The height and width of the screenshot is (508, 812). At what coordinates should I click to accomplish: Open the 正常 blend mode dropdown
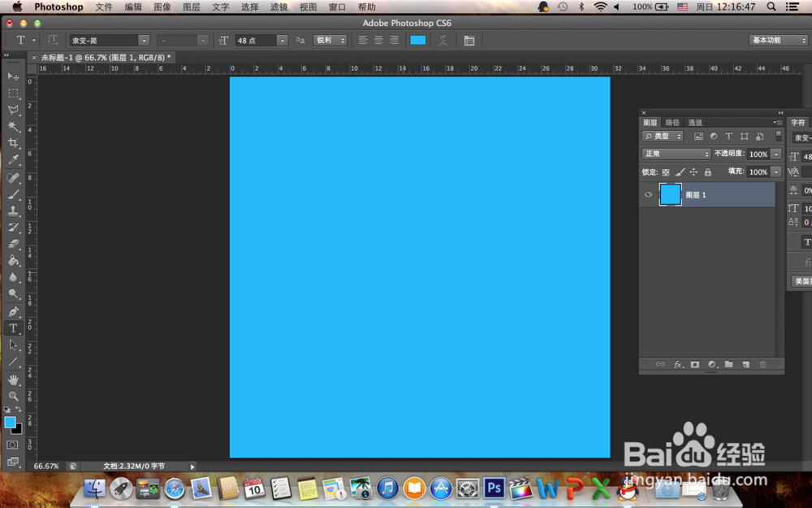click(x=676, y=154)
